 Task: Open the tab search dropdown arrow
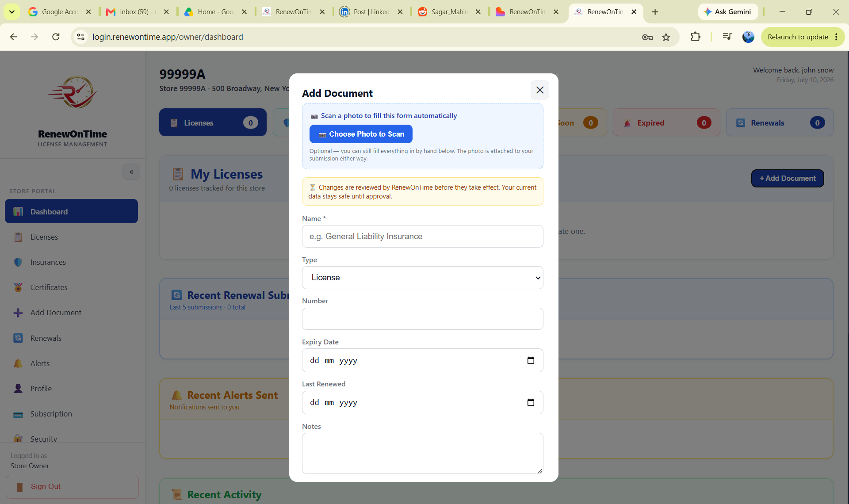(x=12, y=11)
